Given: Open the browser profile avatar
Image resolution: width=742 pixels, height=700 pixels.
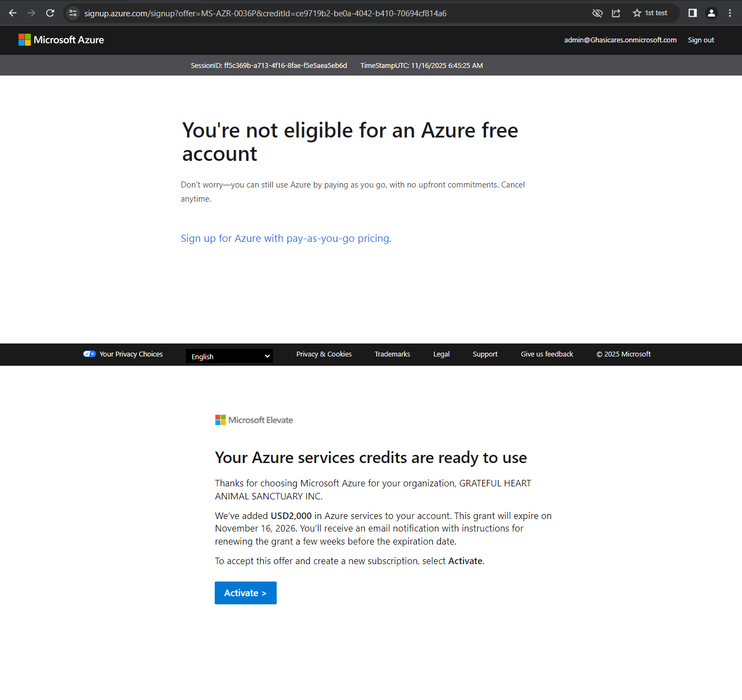Looking at the screenshot, I should click(x=711, y=12).
